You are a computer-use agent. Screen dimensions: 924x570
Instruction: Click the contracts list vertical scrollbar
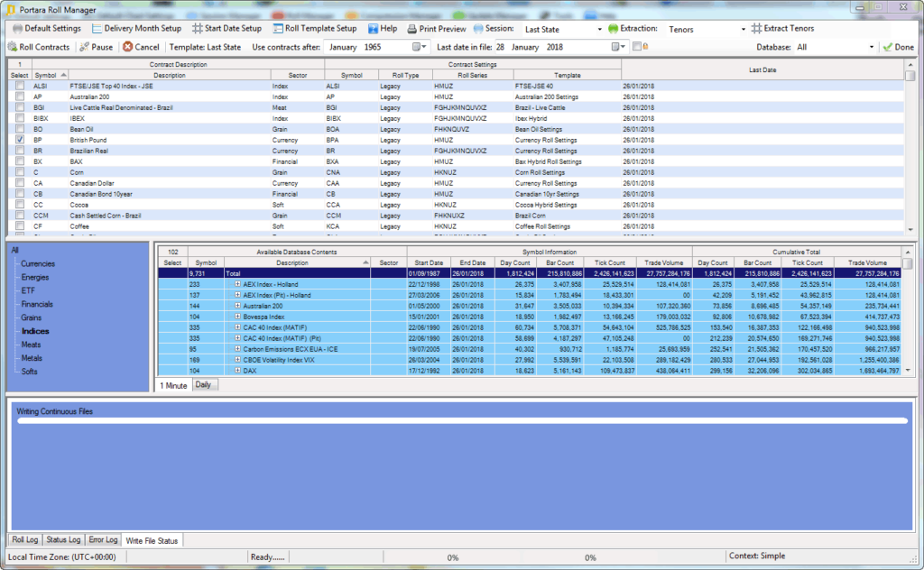coord(910,147)
